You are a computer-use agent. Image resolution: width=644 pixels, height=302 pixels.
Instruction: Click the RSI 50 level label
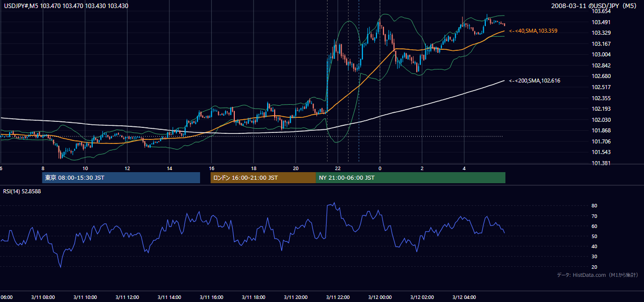594,236
